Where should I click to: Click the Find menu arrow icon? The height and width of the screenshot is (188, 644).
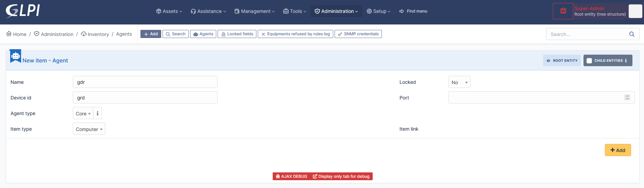402,11
